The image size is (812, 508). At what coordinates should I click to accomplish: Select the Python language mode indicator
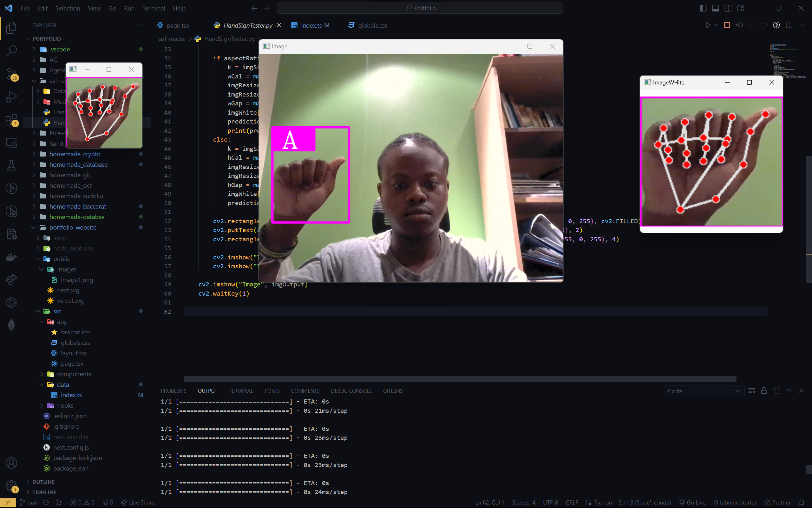pyautogui.click(x=603, y=502)
